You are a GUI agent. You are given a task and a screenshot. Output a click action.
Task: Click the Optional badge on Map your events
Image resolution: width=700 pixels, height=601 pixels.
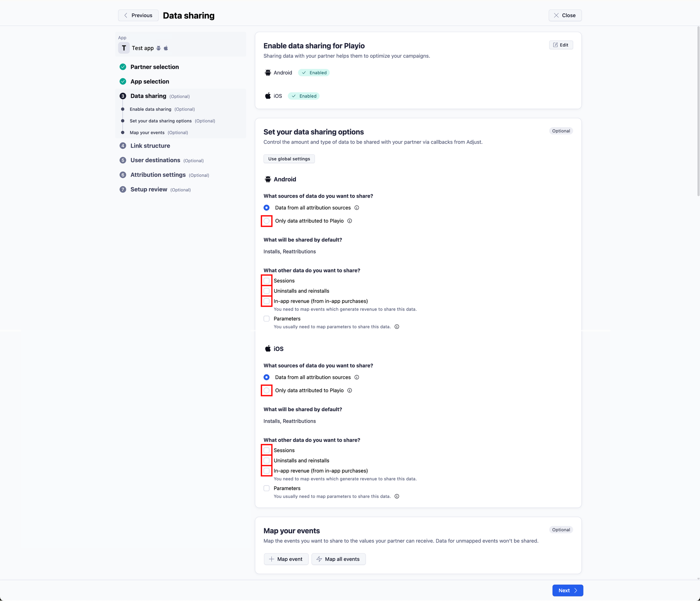point(561,530)
